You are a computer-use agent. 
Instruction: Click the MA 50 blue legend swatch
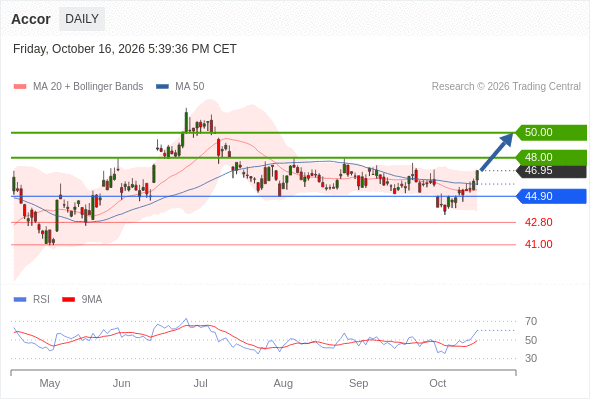pyautogui.click(x=162, y=87)
